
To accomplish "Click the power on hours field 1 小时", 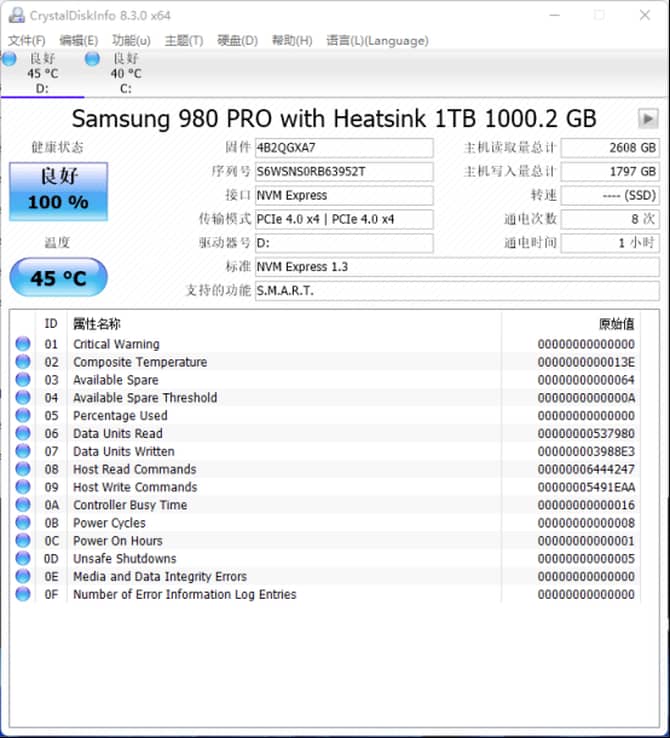I will point(610,243).
